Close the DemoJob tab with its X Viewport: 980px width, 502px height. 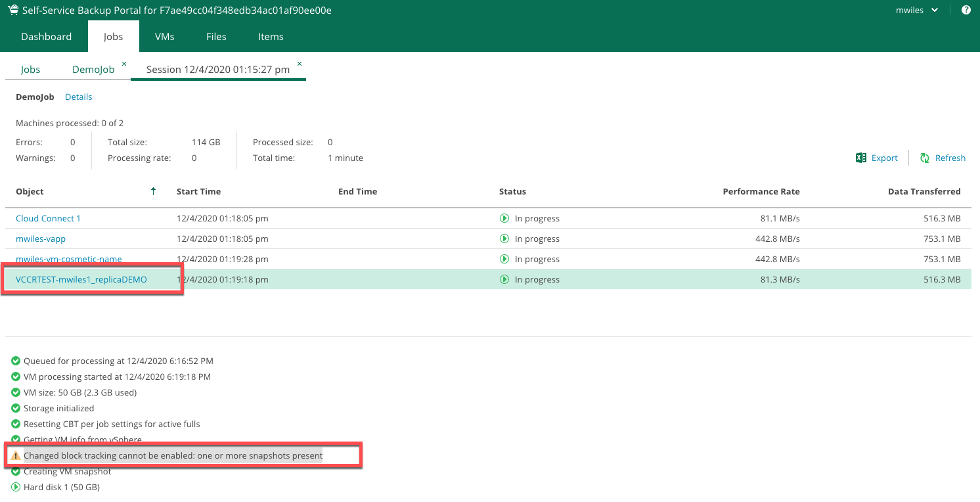124,64
